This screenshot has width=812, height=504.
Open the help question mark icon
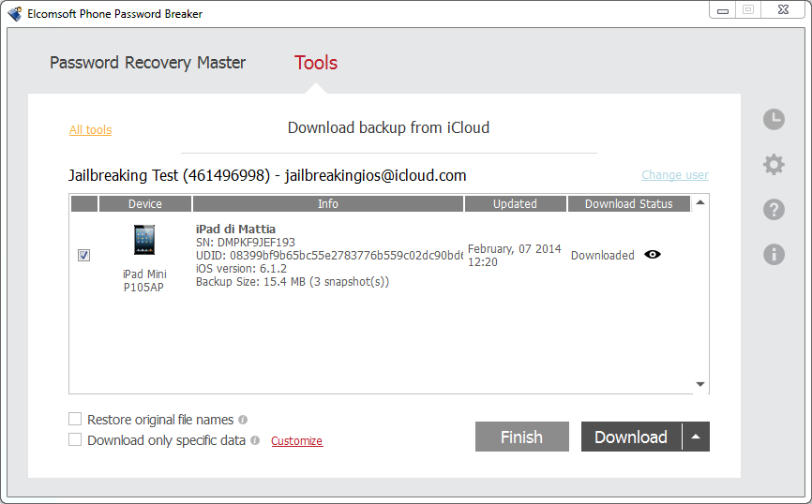point(774,210)
